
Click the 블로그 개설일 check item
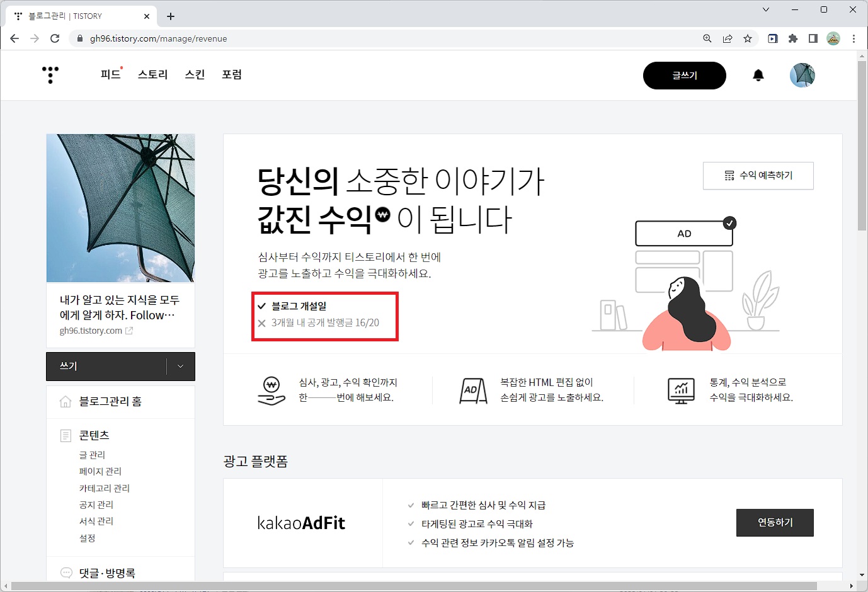pos(292,306)
